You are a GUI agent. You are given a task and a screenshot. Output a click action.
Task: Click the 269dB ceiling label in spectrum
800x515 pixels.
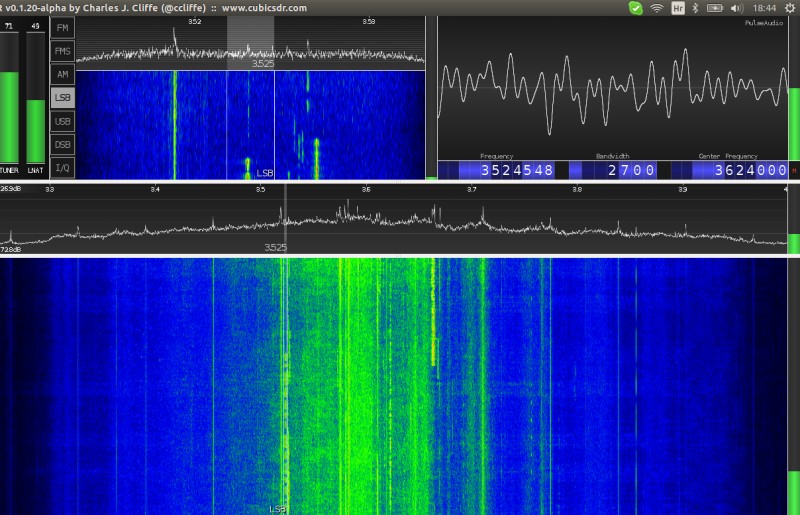(11, 189)
